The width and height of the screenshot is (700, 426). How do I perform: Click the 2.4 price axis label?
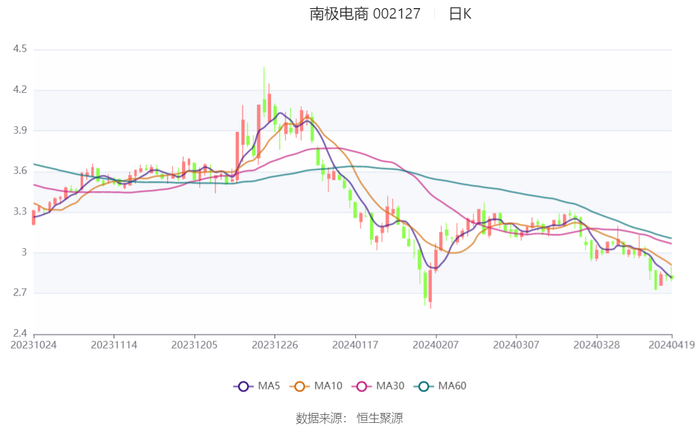[20, 334]
